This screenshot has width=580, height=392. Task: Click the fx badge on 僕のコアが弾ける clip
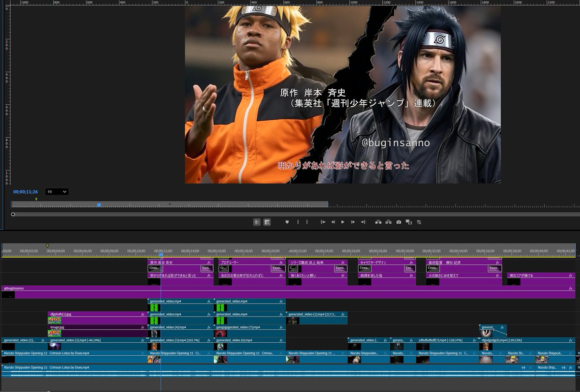point(571,276)
